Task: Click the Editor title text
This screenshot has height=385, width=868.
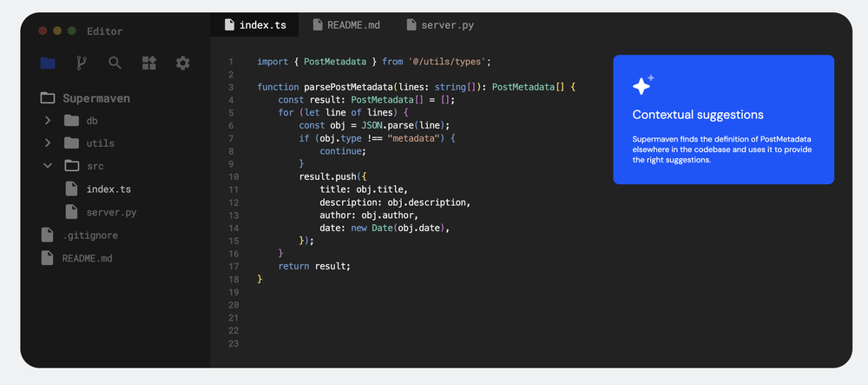Action: pyautogui.click(x=105, y=31)
